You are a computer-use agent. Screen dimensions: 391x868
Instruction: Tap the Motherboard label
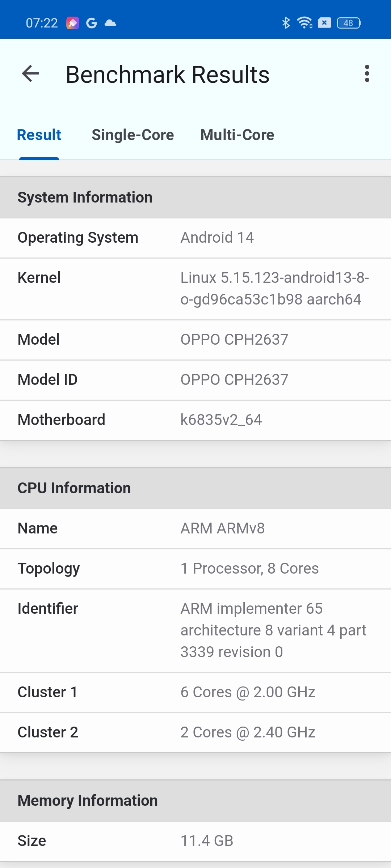pos(61,420)
